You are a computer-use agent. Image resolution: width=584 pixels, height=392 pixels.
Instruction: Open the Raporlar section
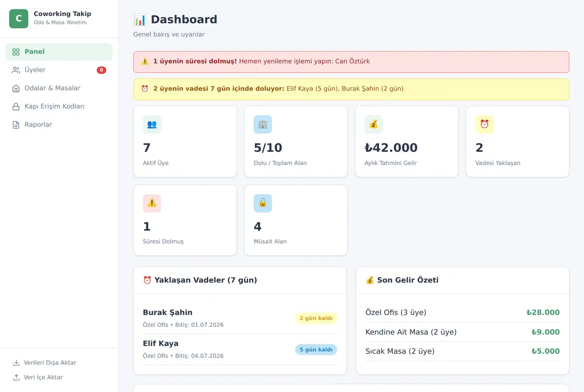click(x=59, y=125)
